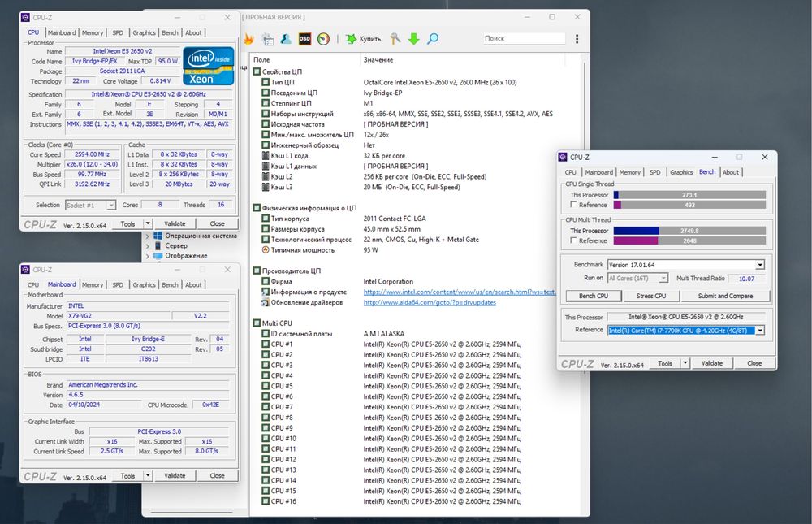Click the Multi CPU group icon
This screenshot has width=812, height=524.
(257, 323)
